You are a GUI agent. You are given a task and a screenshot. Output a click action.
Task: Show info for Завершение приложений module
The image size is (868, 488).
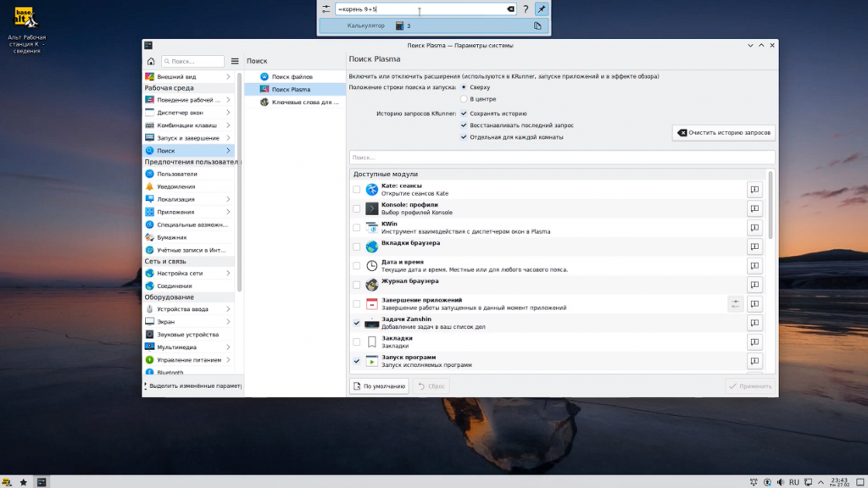coord(754,304)
